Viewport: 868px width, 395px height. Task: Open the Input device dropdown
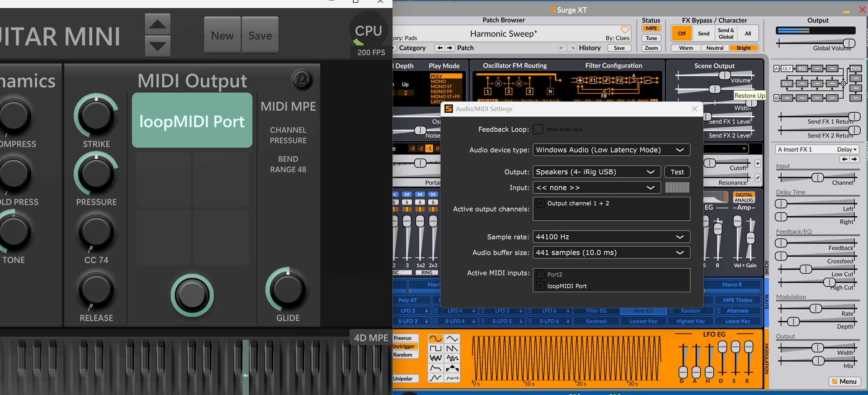597,188
